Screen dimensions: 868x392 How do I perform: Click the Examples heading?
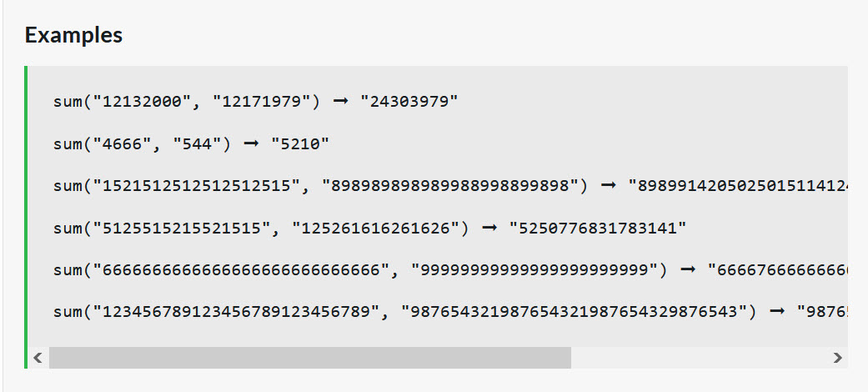point(73,35)
